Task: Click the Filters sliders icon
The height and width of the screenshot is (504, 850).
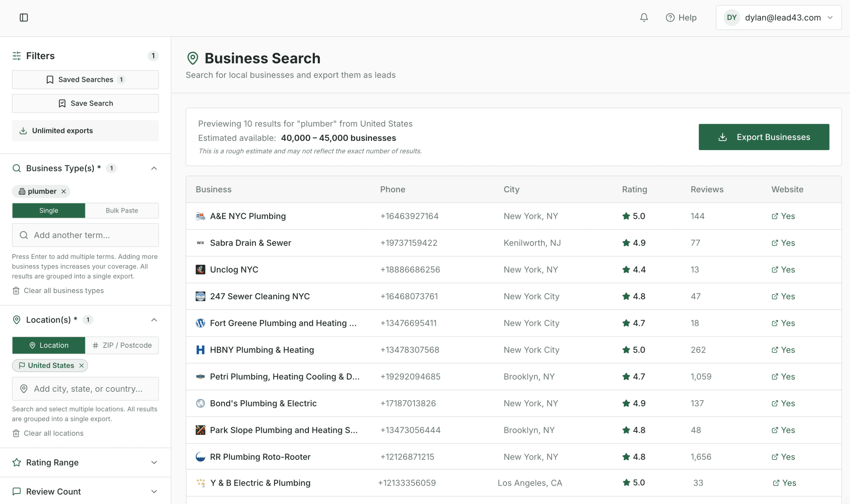Action: pyautogui.click(x=16, y=56)
